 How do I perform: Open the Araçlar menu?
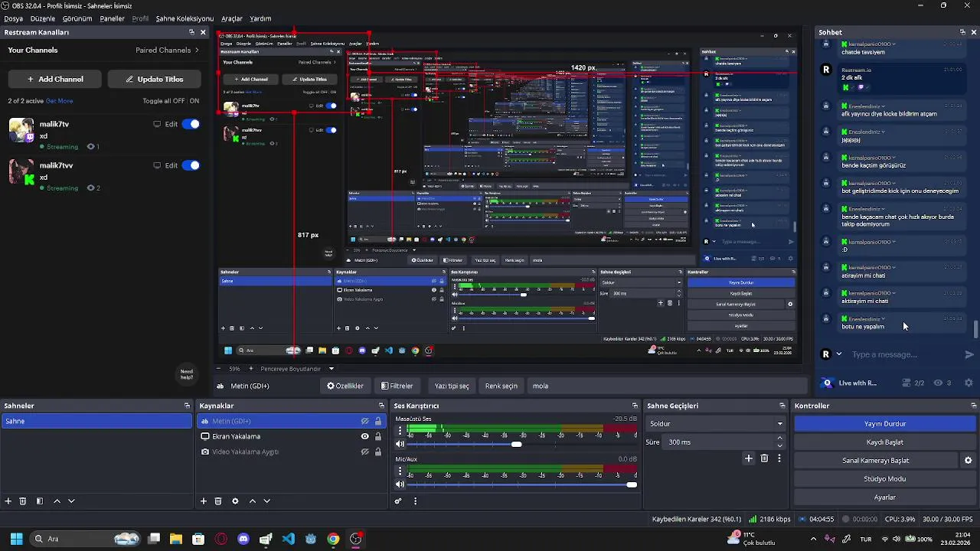tap(232, 18)
